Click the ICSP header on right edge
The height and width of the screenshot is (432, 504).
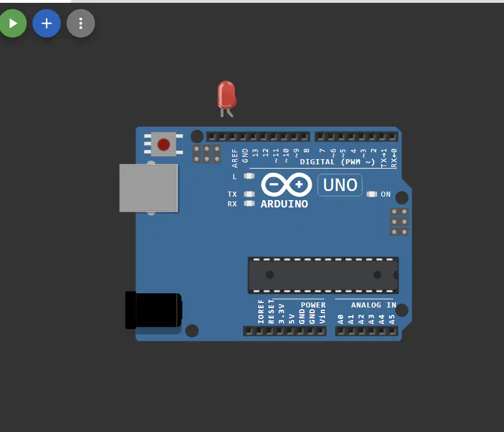pos(399,222)
